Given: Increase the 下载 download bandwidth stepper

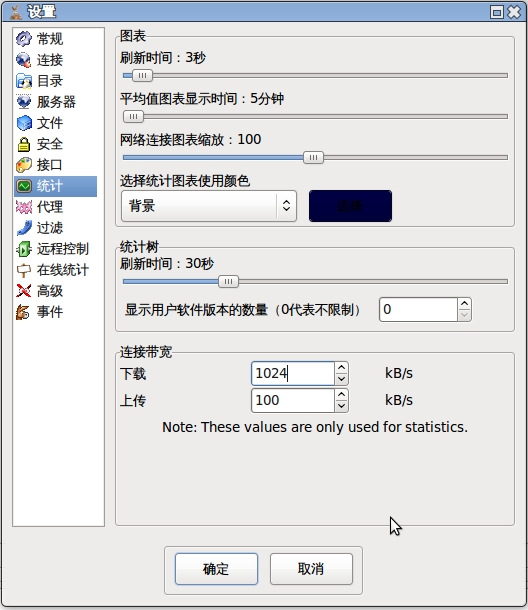Looking at the screenshot, I should [x=341, y=368].
